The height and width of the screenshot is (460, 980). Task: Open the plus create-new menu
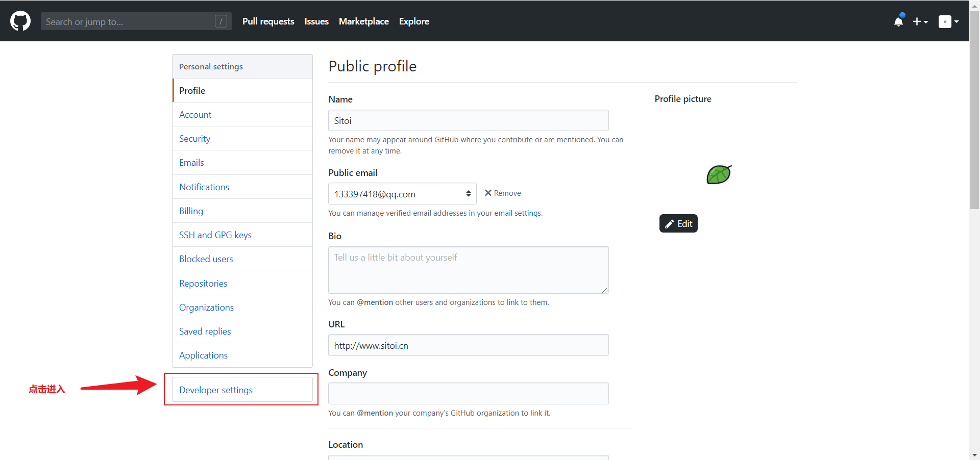920,21
